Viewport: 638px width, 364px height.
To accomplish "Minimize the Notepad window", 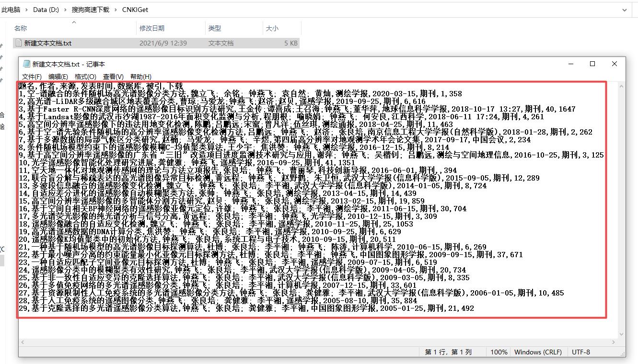I will tap(571, 64).
